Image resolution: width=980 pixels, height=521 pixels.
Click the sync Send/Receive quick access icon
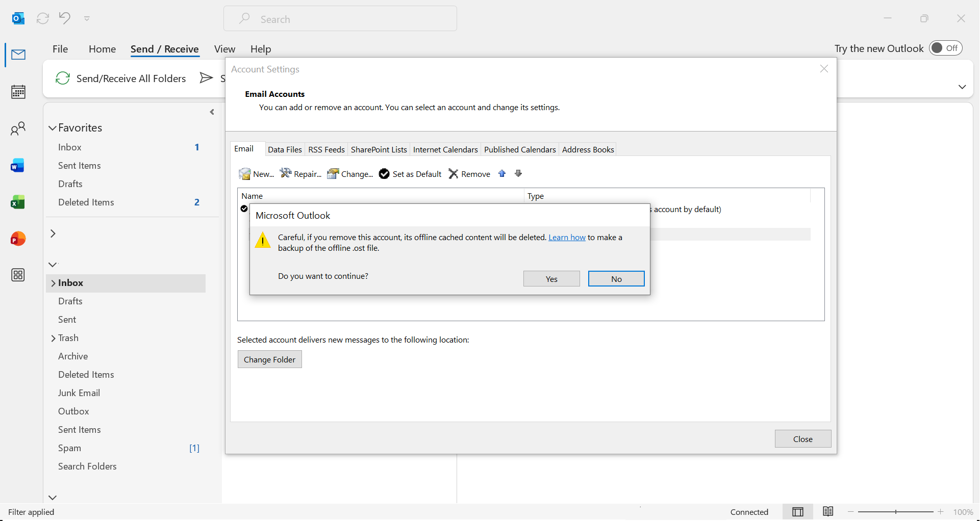click(43, 19)
